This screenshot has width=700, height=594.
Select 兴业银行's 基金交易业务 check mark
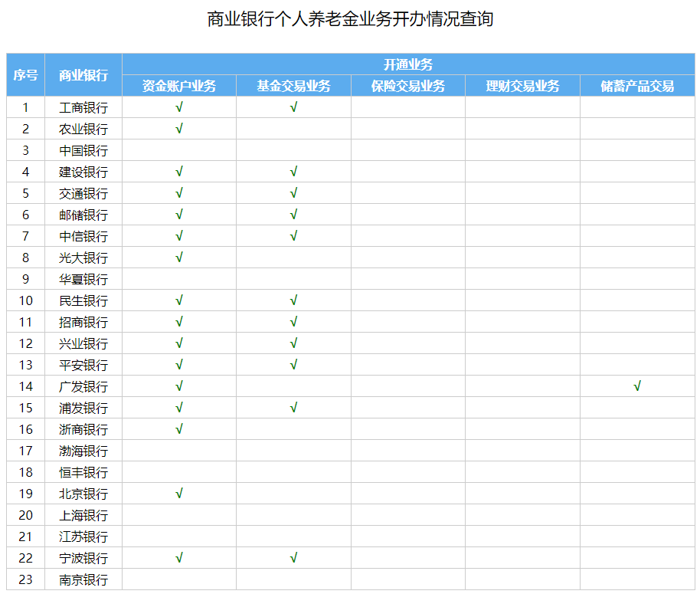[x=294, y=343]
